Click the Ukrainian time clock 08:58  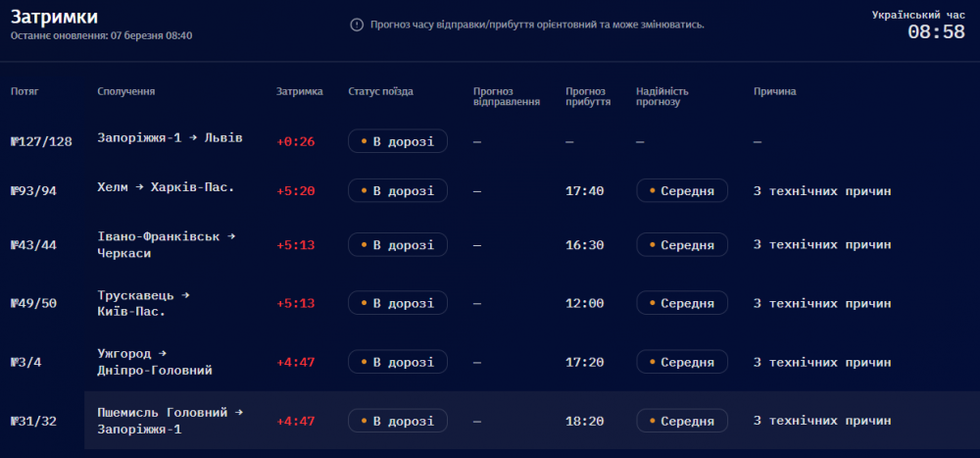pyautogui.click(x=935, y=32)
